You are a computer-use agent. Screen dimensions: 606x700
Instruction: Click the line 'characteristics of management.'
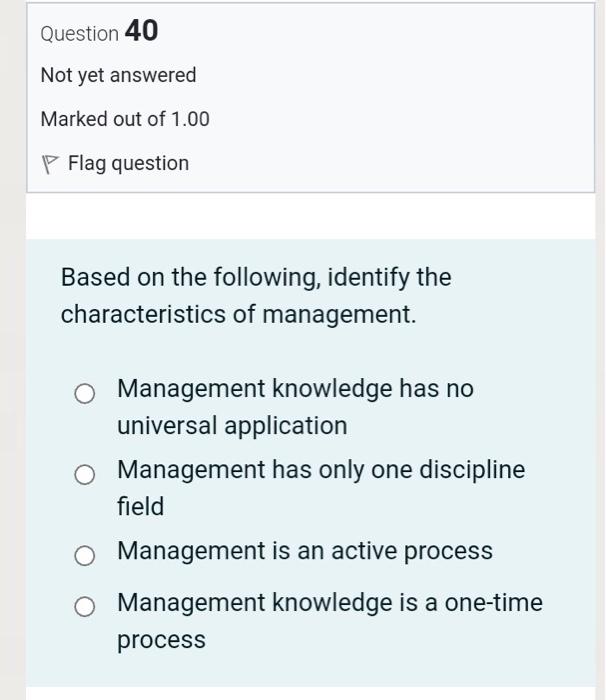point(238,314)
